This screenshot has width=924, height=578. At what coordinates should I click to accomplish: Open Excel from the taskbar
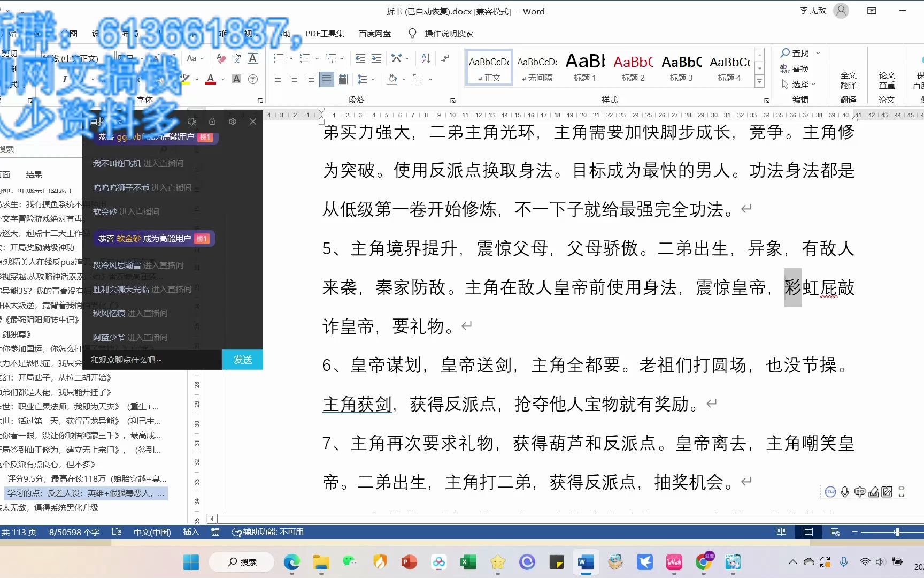(468, 562)
